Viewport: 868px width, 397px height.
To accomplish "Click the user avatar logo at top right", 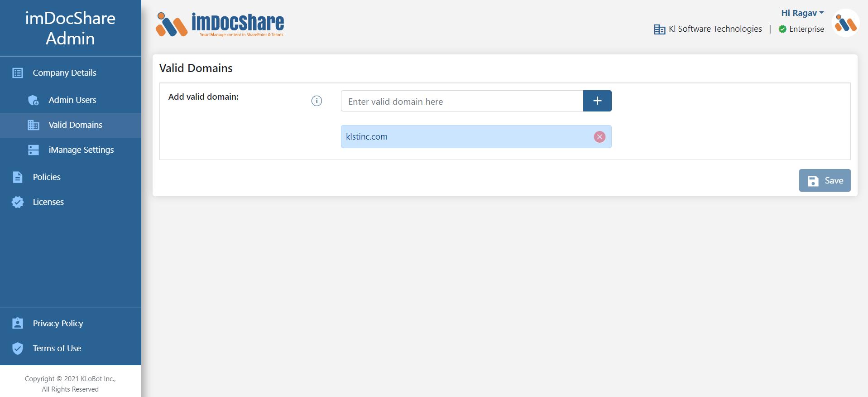I will [x=846, y=23].
